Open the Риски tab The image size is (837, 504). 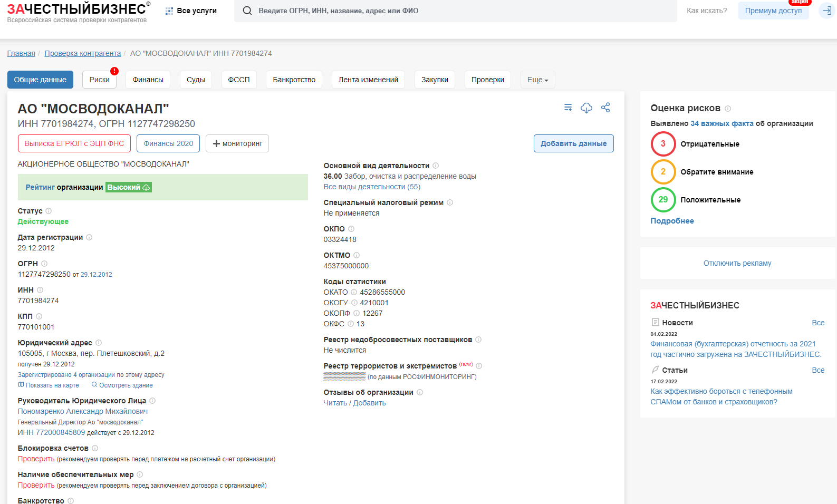click(99, 80)
